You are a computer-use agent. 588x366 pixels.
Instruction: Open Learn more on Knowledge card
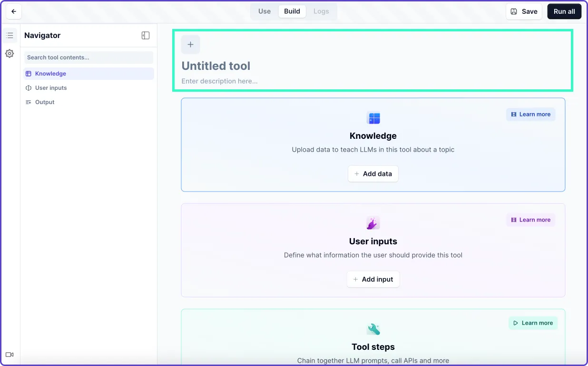pyautogui.click(x=530, y=115)
